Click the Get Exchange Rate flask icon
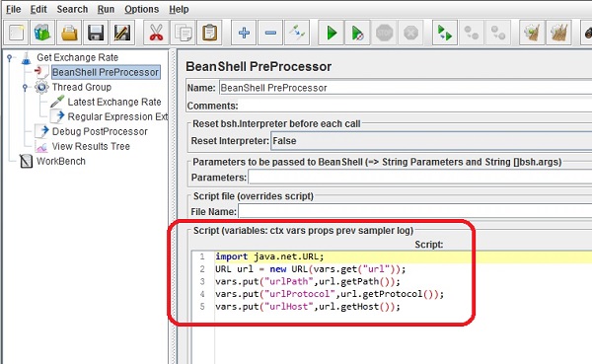Image resolution: width=592 pixels, height=364 pixels. [x=26, y=58]
